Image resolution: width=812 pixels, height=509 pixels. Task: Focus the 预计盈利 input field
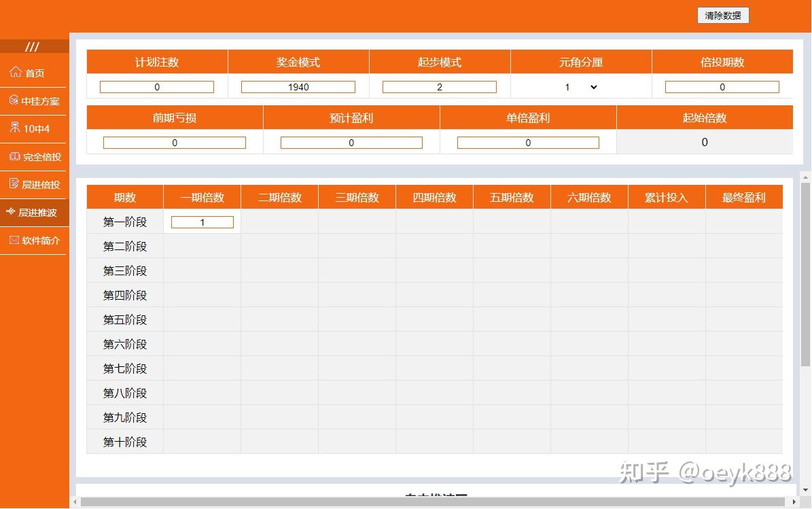(x=351, y=143)
